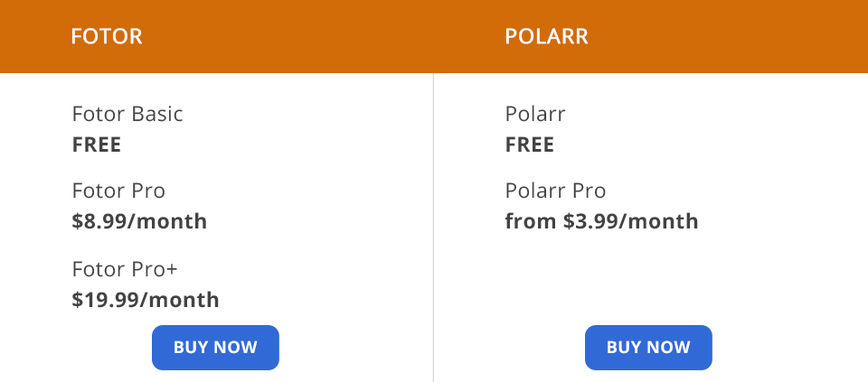Click the FREE price under Polarr

530,144
